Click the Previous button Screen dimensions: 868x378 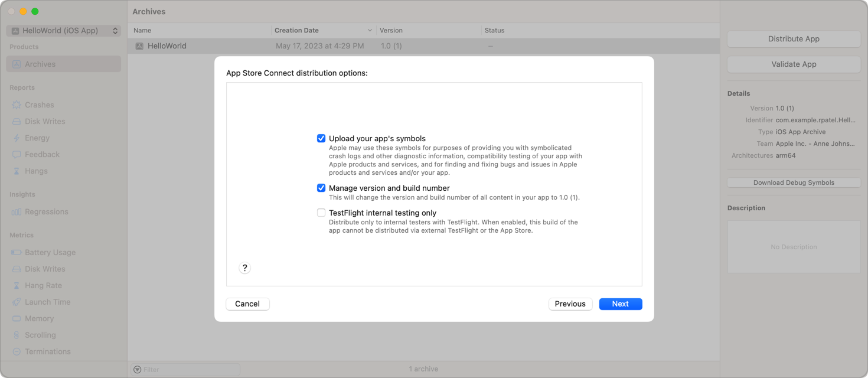pyautogui.click(x=570, y=304)
